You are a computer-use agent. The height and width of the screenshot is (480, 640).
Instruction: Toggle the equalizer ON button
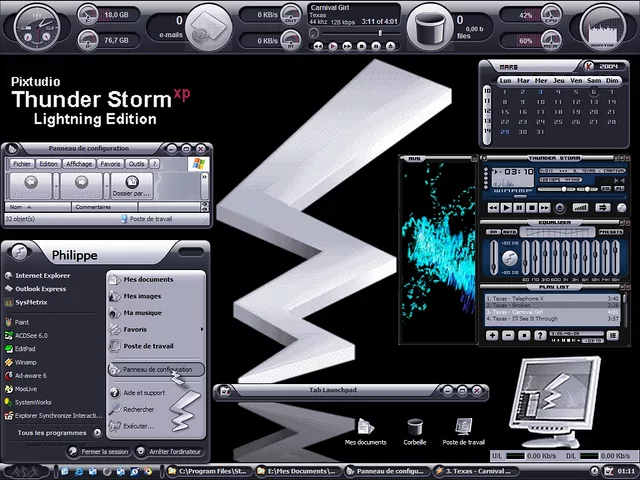pyautogui.click(x=494, y=231)
